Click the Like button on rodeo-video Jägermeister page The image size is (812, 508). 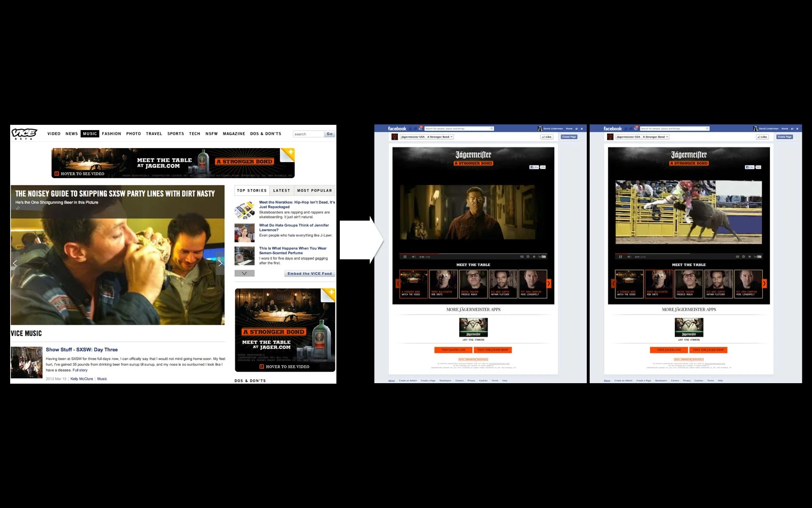pos(762,137)
